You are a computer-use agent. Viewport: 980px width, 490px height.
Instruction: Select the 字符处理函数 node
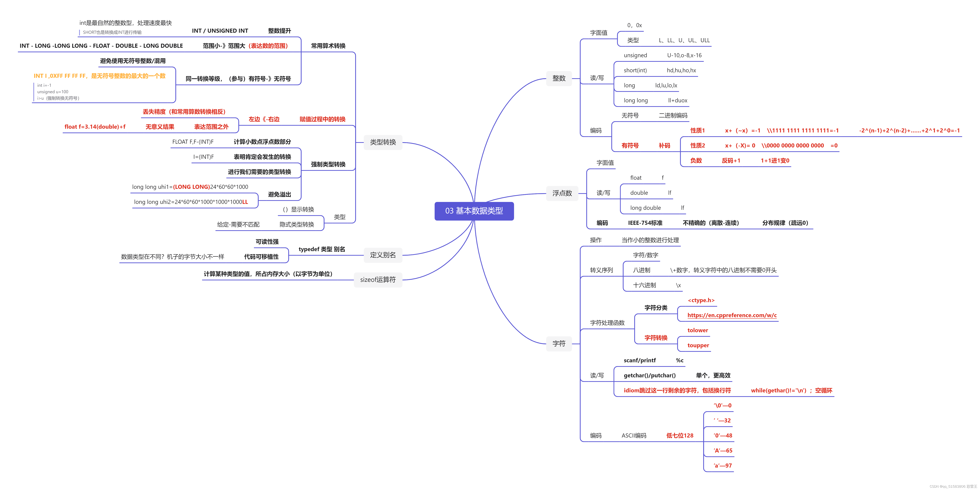[607, 323]
